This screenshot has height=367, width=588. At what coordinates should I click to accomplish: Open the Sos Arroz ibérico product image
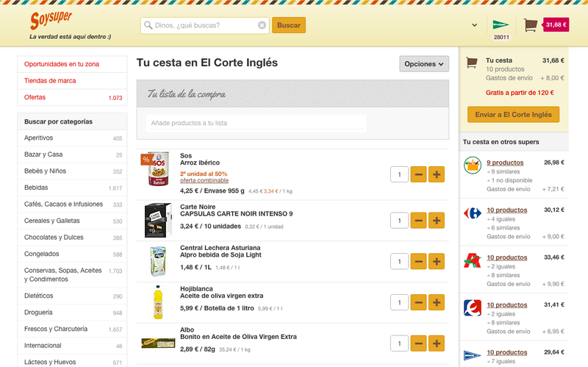[158, 169]
